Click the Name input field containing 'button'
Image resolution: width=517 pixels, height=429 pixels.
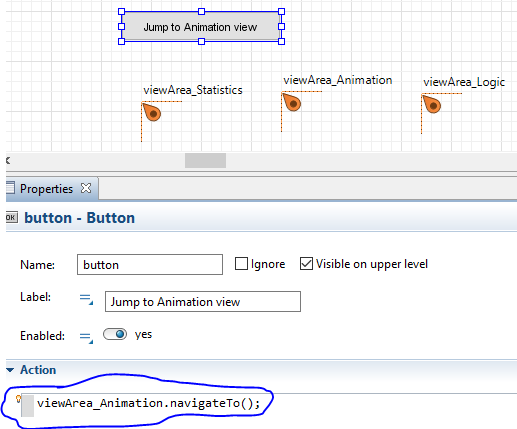click(150, 265)
